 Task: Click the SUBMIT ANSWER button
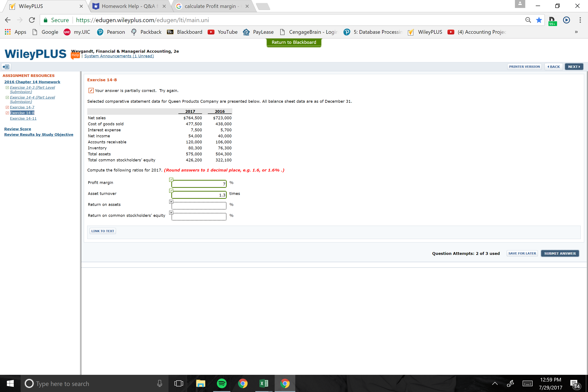560,253
